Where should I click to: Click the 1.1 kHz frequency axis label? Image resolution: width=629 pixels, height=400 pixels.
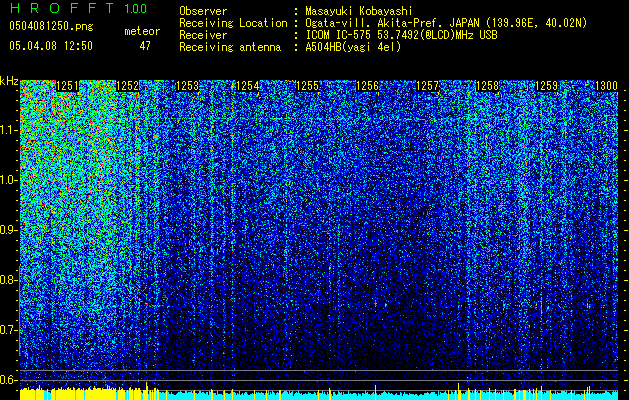point(10,130)
